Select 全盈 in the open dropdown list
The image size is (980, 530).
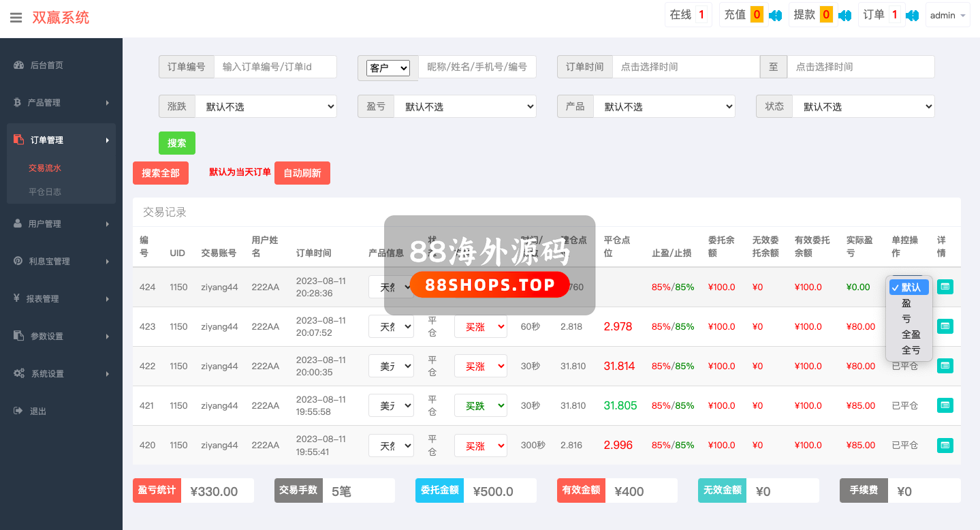click(x=911, y=334)
